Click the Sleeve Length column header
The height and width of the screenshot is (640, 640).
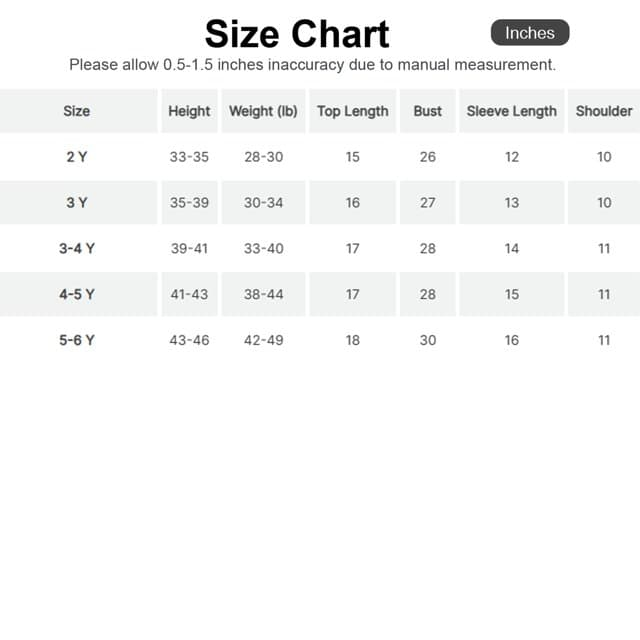tap(511, 111)
